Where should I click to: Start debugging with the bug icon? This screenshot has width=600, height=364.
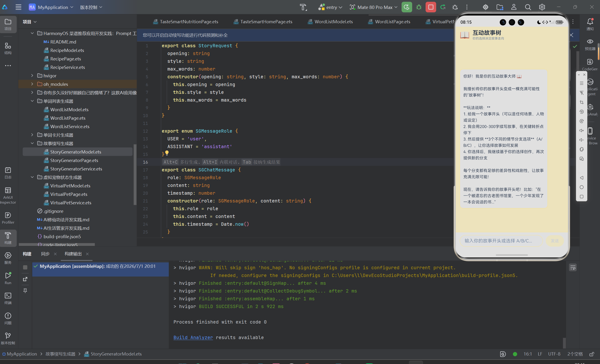point(419,7)
